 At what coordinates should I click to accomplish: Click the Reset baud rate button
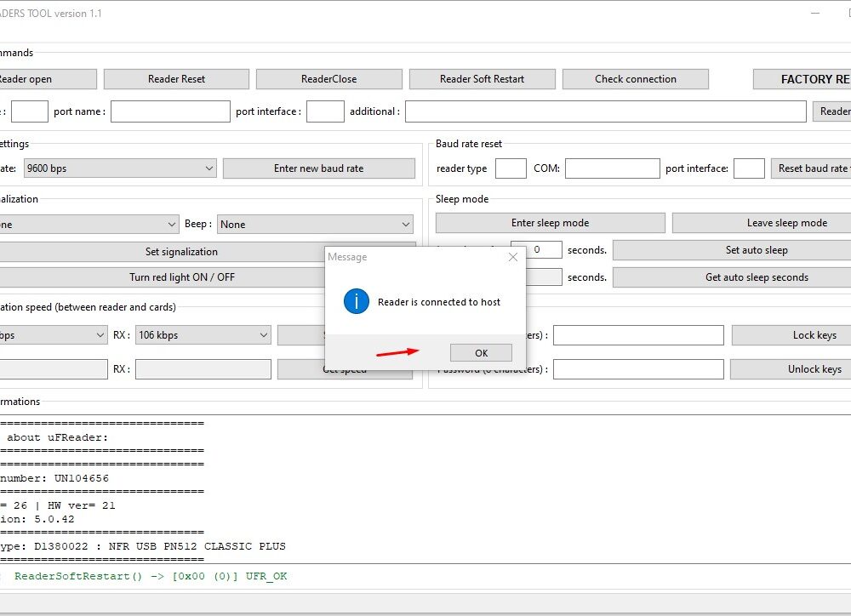(811, 168)
